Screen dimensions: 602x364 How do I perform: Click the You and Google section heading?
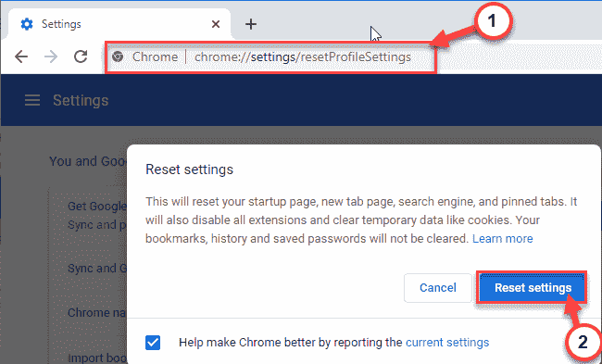click(88, 161)
